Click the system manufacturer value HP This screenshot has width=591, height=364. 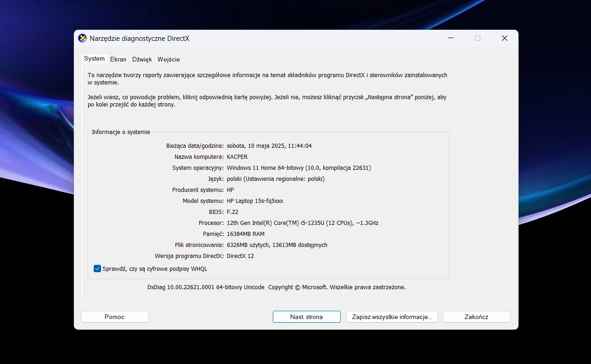point(231,190)
